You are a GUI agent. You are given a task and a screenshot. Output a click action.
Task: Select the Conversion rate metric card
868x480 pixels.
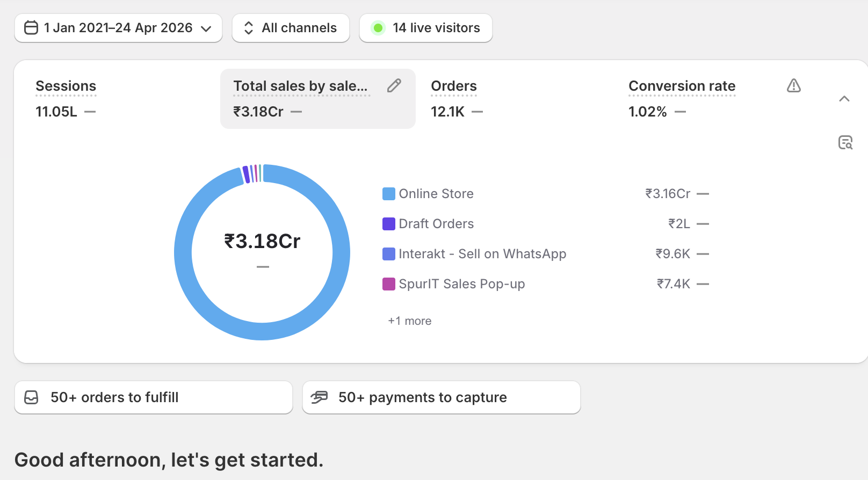[x=714, y=99]
